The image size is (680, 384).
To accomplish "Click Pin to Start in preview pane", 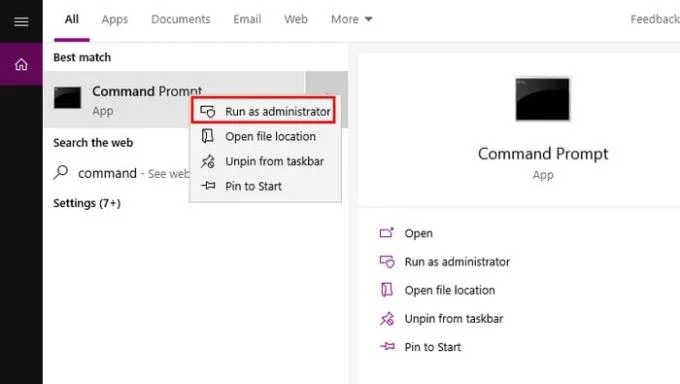I will coord(433,347).
